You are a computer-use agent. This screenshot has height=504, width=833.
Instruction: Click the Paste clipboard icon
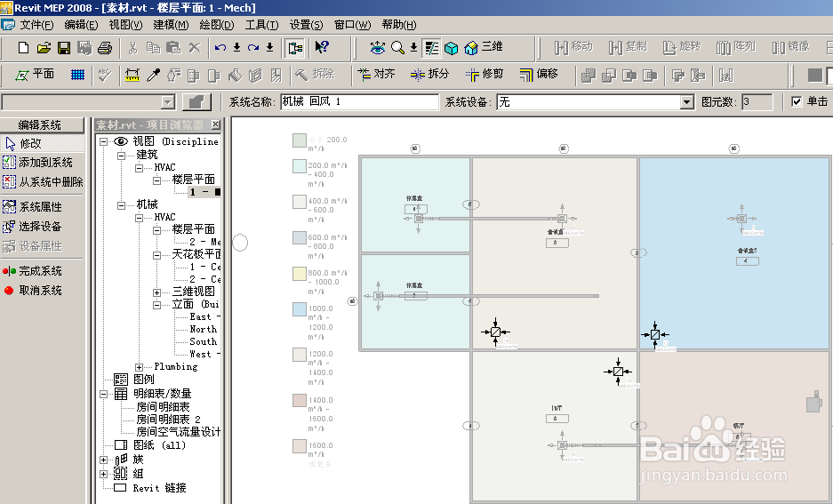(173, 48)
